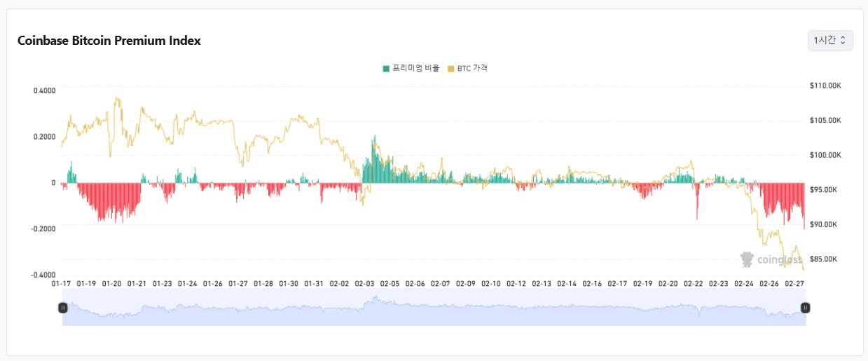Open the 1시간 timeframe dropdown

tap(830, 41)
